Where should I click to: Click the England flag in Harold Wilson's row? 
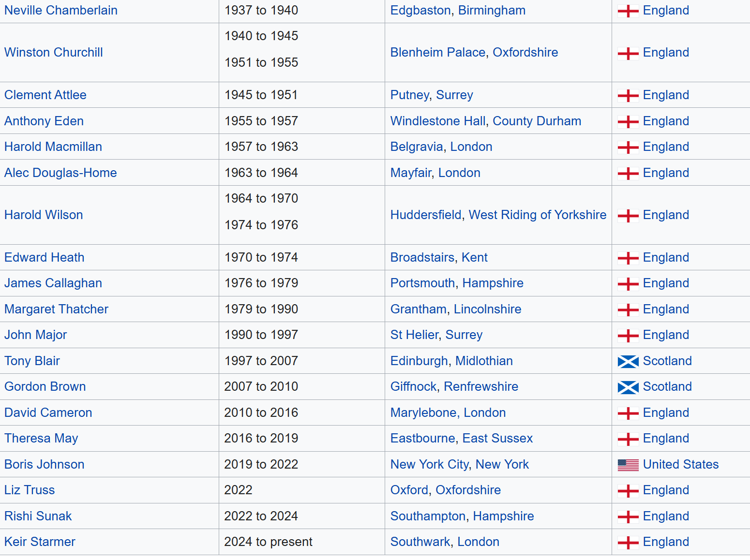coord(628,216)
